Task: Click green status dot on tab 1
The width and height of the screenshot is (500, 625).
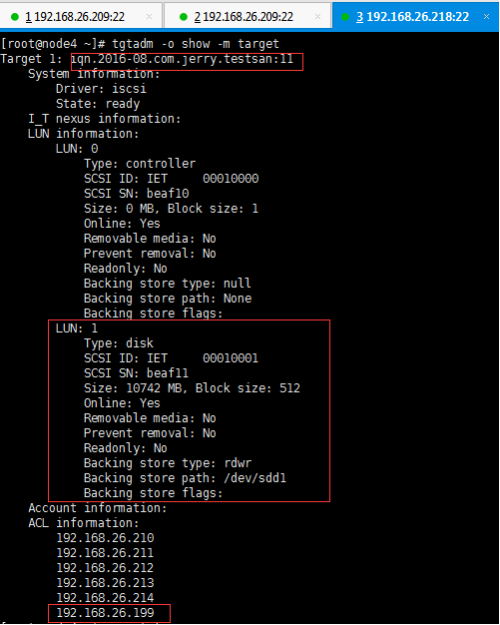Action: click(x=15, y=17)
